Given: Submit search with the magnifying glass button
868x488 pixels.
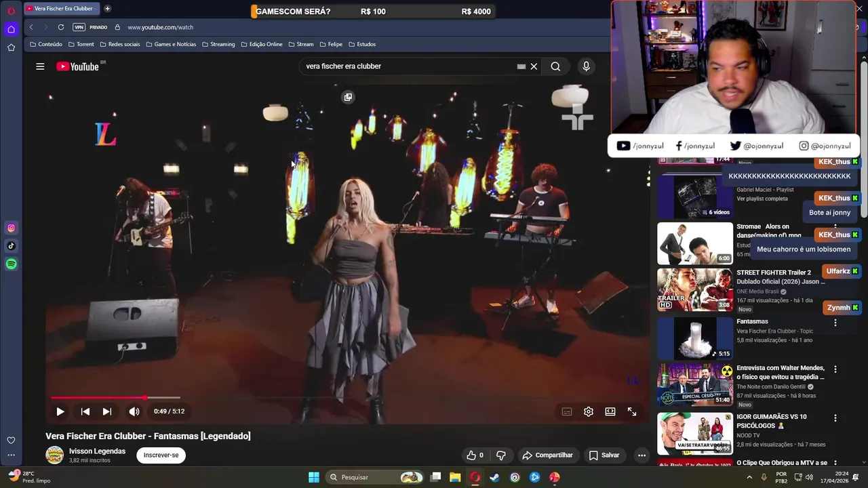Looking at the screenshot, I should (x=555, y=66).
